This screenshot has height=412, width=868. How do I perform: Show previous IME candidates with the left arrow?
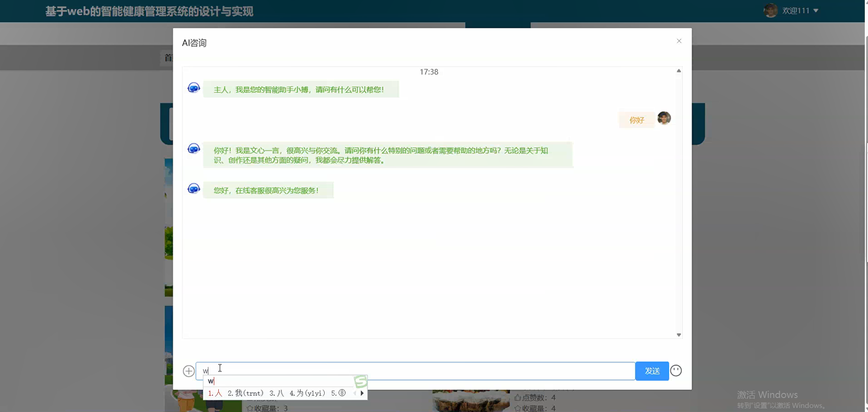[355, 393]
